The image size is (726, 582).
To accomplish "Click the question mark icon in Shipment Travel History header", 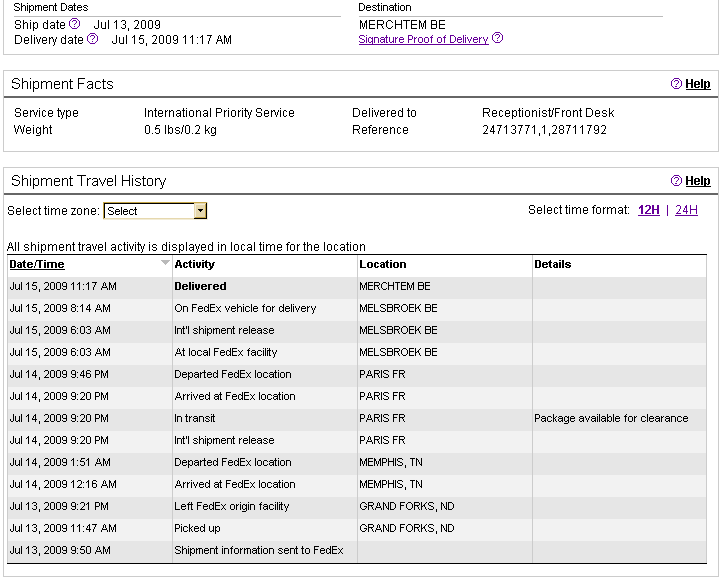I will 676,181.
